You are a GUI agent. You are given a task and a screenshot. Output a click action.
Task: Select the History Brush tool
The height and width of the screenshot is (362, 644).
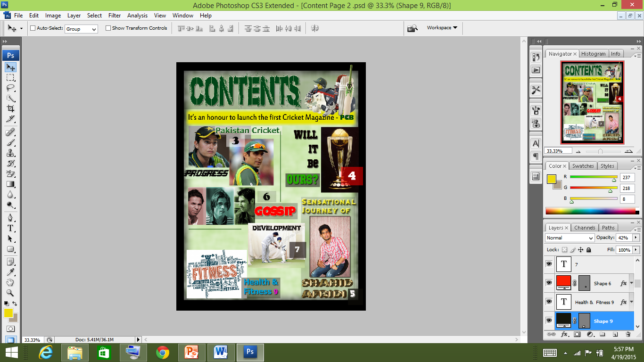tap(10, 164)
